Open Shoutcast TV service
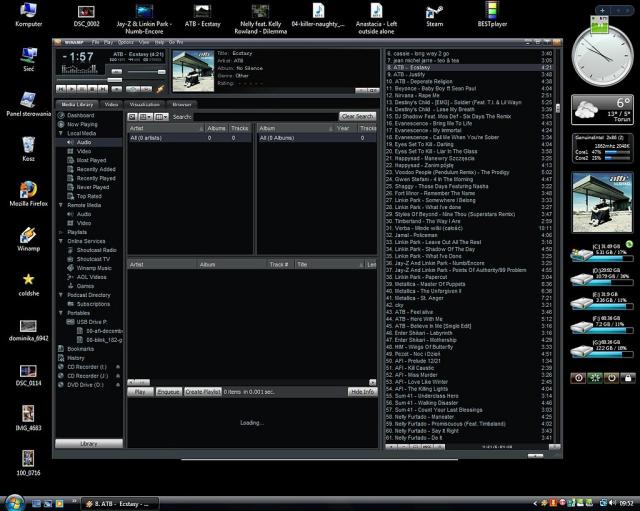The width and height of the screenshot is (640, 511). (93, 259)
